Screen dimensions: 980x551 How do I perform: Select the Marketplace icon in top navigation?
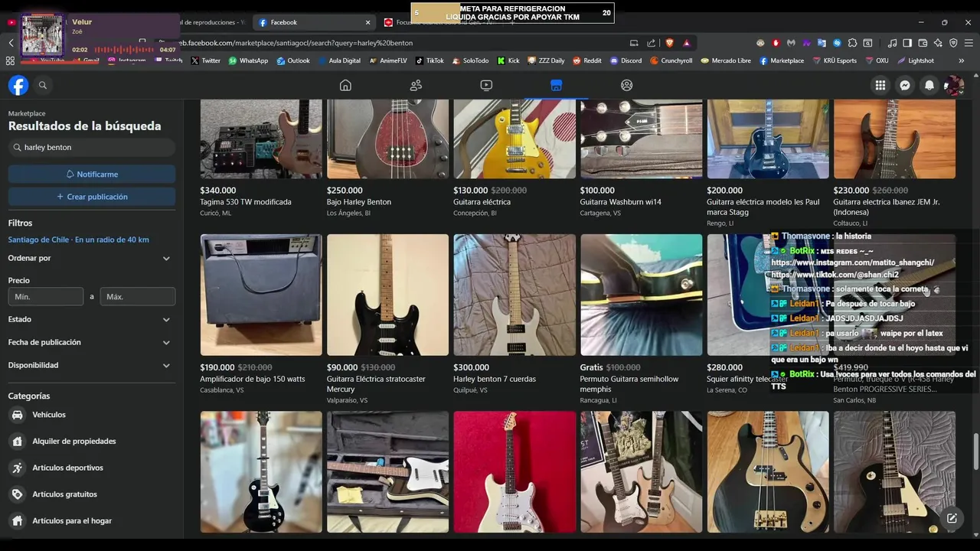[557, 85]
